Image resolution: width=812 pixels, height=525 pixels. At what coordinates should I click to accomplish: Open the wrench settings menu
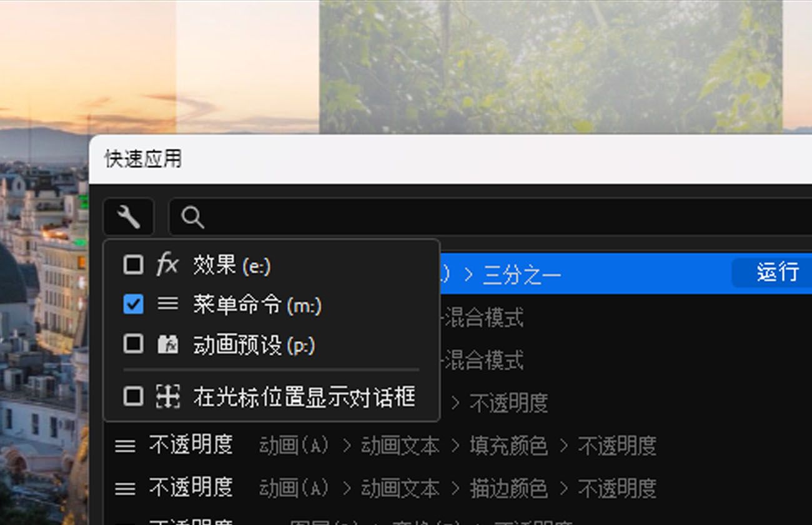(129, 217)
